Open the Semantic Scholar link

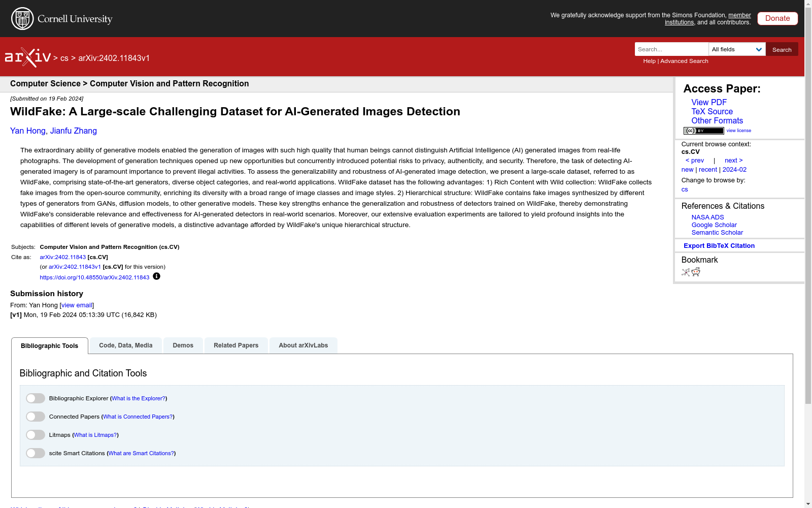tap(717, 232)
